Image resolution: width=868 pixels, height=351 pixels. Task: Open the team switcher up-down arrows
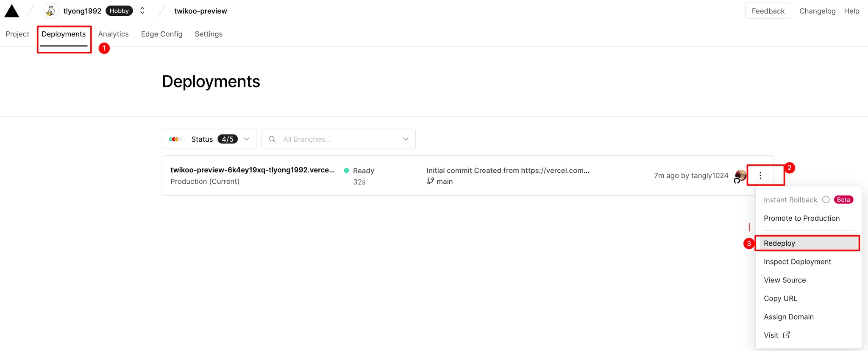[142, 11]
